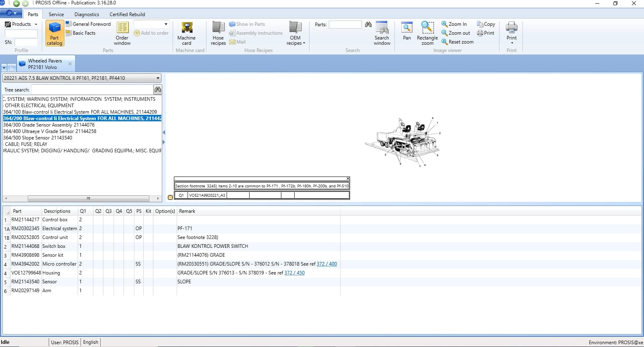
Task: Switch to the Diagnostics ribbon tab
Action: click(x=87, y=14)
